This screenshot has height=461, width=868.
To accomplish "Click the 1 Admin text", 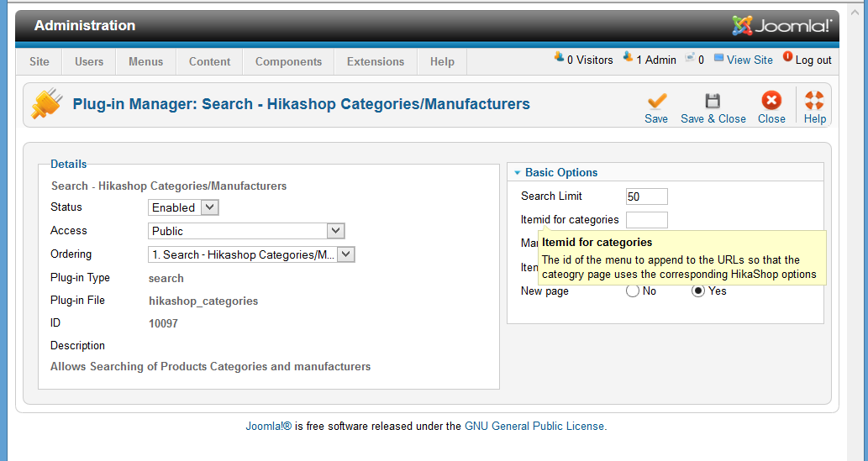I will [656, 60].
